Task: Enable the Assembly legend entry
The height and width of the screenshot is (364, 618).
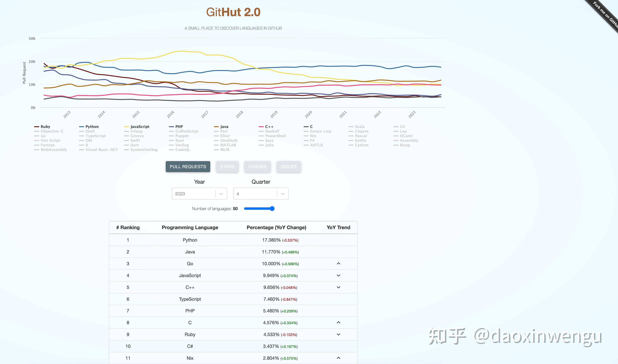Action: (406, 141)
